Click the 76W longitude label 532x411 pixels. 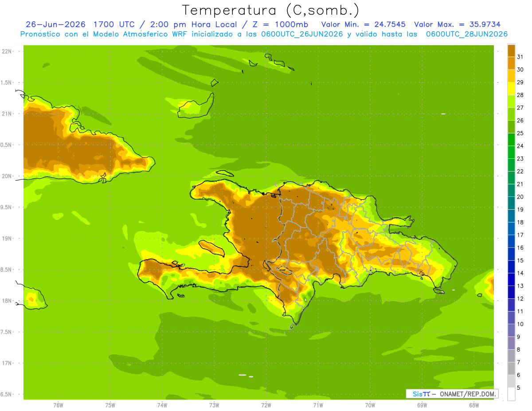point(58,405)
